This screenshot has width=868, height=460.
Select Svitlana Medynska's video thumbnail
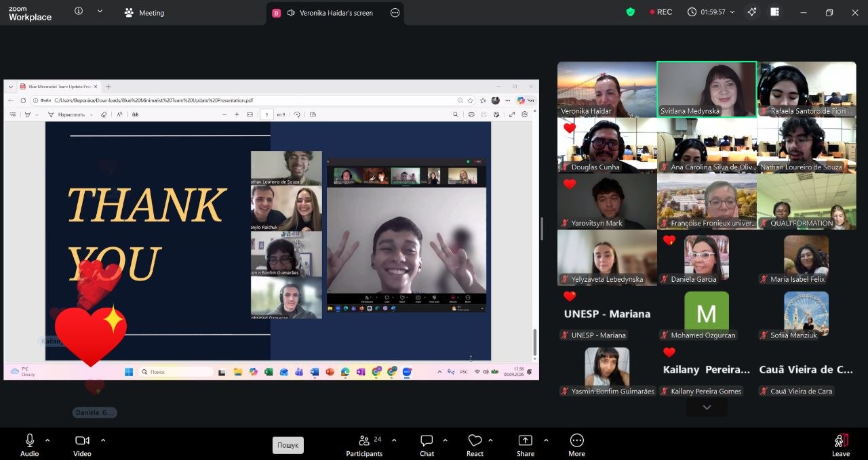[707, 89]
